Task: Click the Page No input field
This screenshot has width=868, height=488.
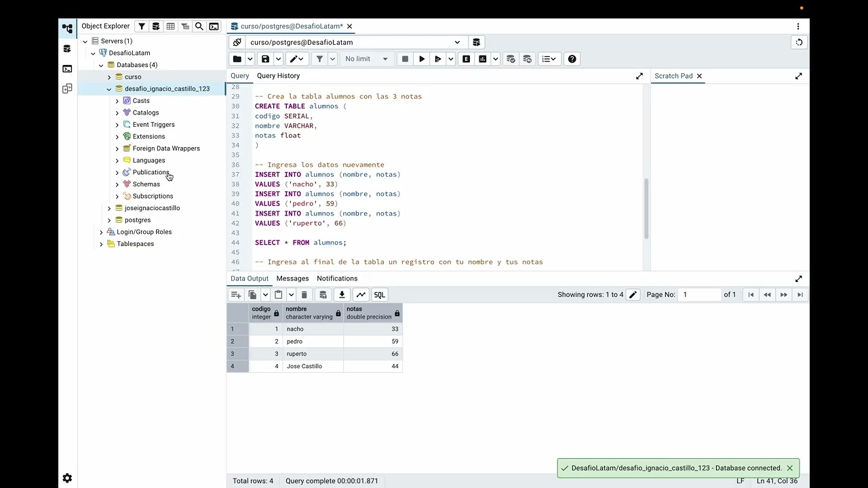Action: [701, 295]
